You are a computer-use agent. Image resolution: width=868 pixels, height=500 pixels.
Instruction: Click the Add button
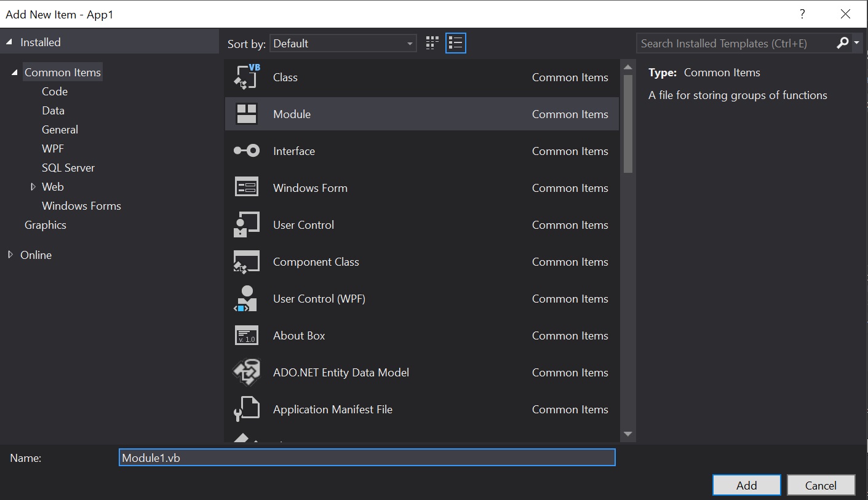[747, 485]
